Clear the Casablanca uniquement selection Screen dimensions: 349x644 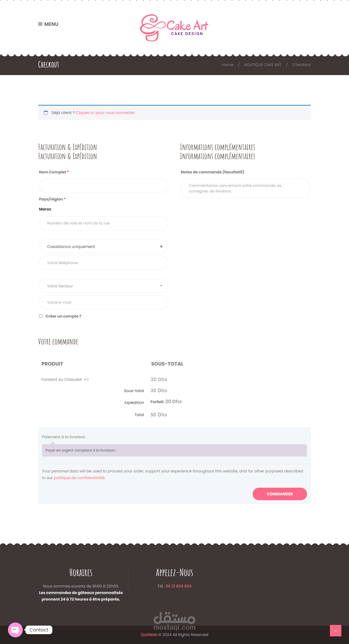(x=161, y=246)
